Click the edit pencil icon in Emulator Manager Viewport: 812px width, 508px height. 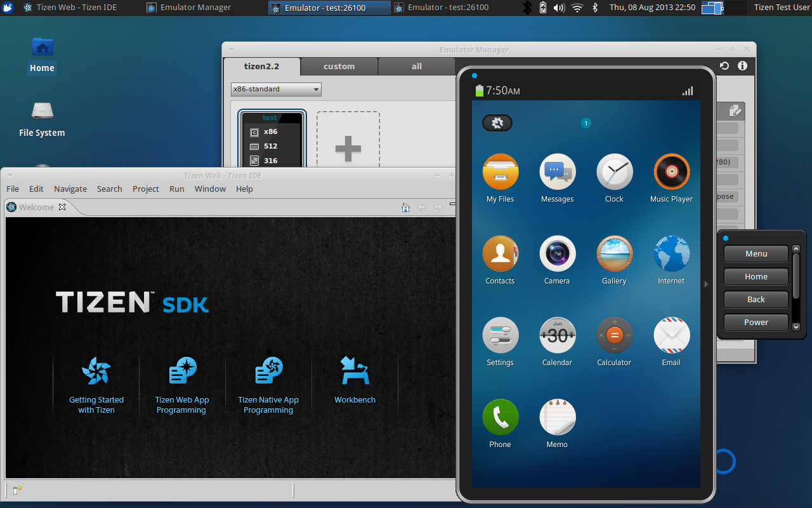735,111
